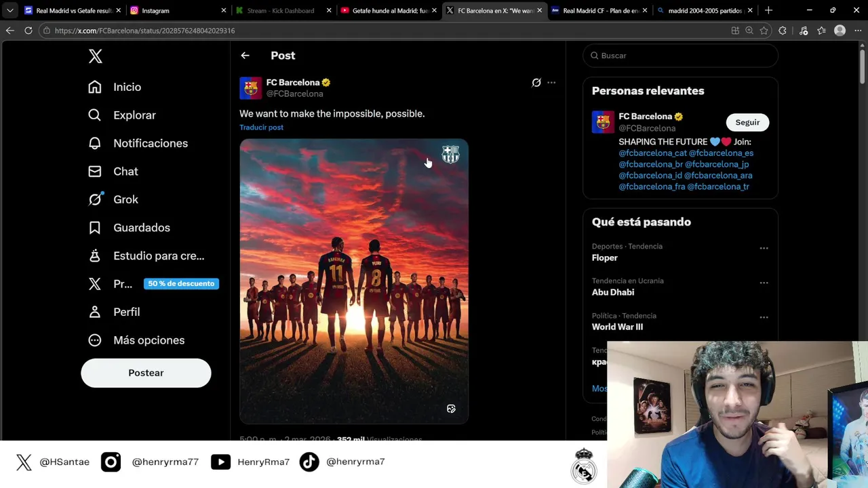Image resolution: width=868 pixels, height=488 pixels.
Task: Open more options for World War III trend
Action: [x=764, y=317]
